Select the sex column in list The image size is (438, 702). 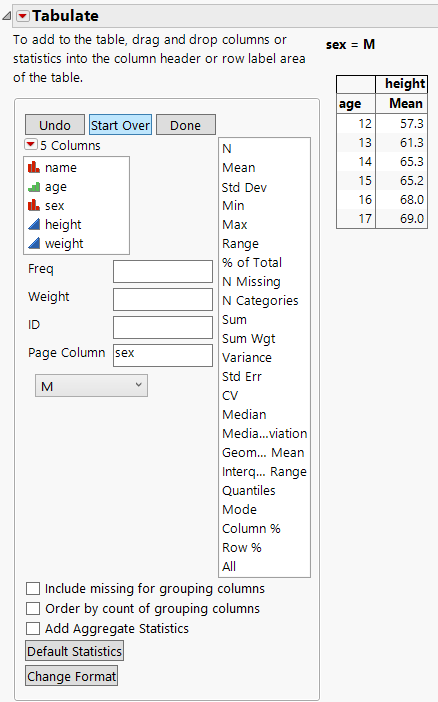pyautogui.click(x=54, y=205)
